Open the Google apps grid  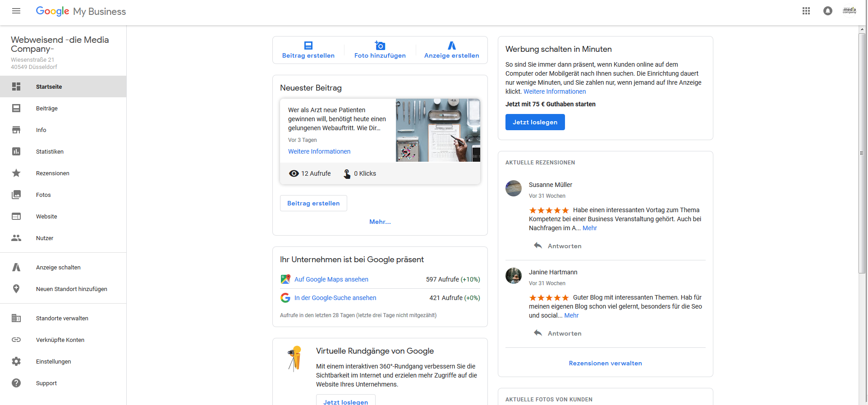click(x=806, y=11)
